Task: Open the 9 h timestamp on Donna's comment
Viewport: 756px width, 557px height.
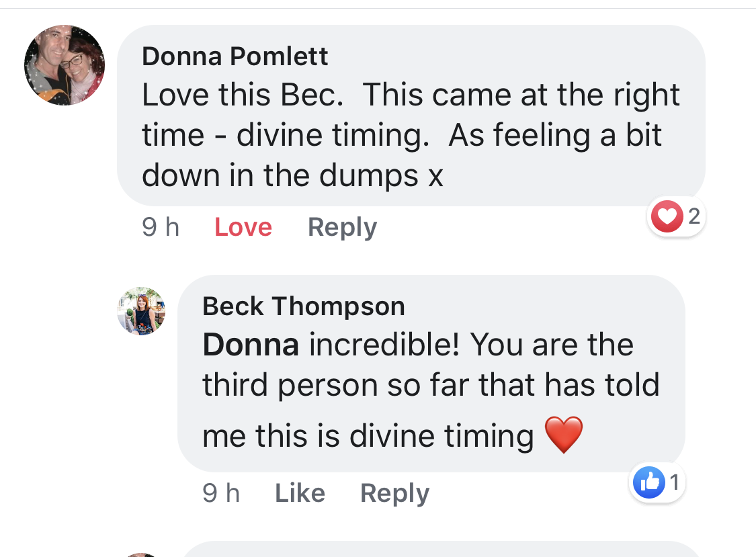Action: pos(161,227)
